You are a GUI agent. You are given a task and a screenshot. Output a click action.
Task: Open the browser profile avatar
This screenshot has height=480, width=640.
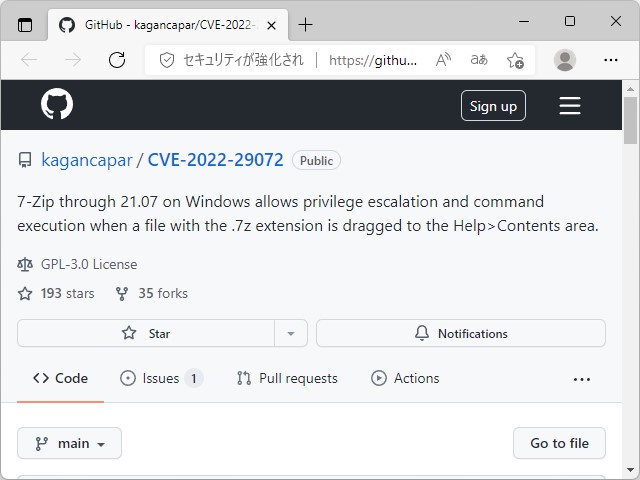564,60
